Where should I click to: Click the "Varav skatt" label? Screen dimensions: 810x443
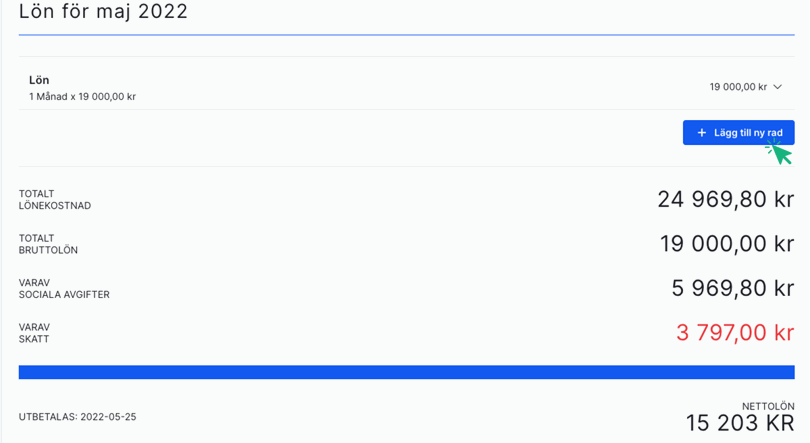[x=34, y=333]
